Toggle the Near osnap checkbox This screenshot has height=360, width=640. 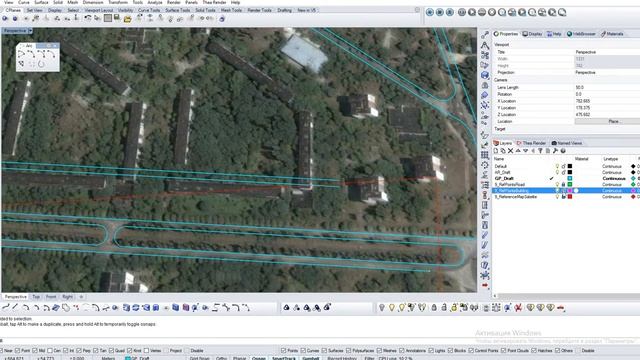tap(1, 351)
